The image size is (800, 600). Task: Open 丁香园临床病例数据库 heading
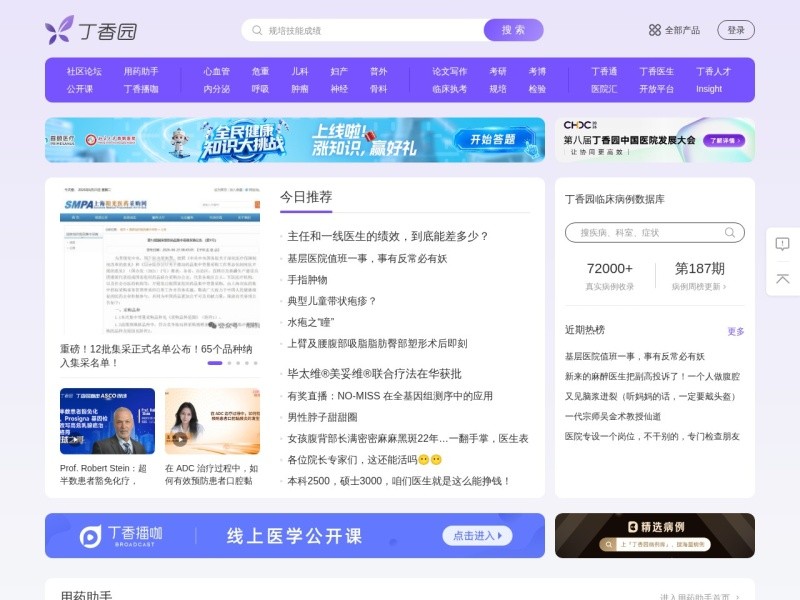click(x=614, y=199)
